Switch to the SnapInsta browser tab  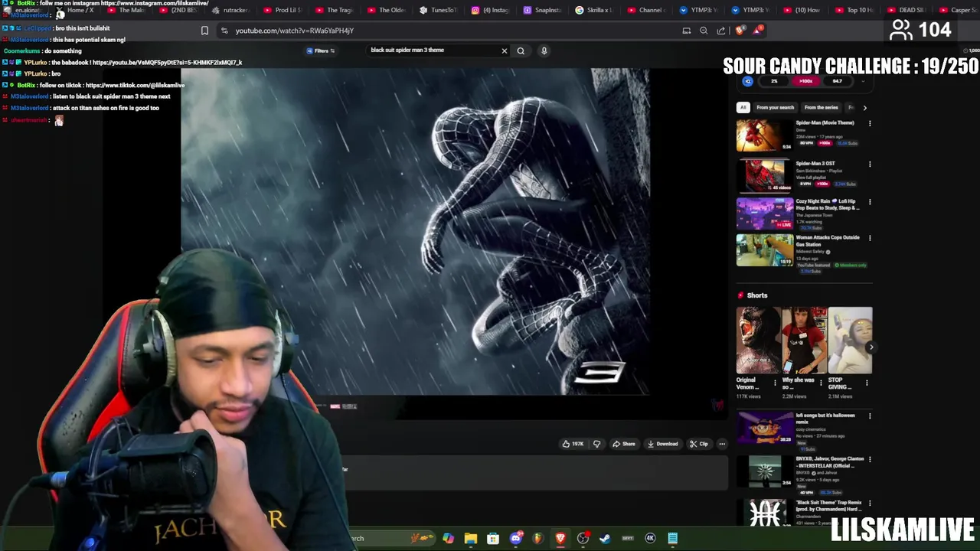click(x=542, y=10)
